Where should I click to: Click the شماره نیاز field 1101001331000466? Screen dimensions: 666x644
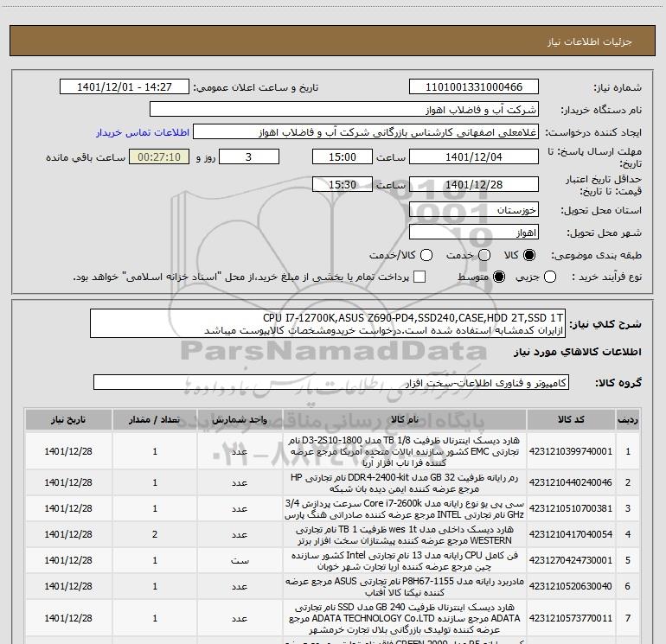click(474, 87)
